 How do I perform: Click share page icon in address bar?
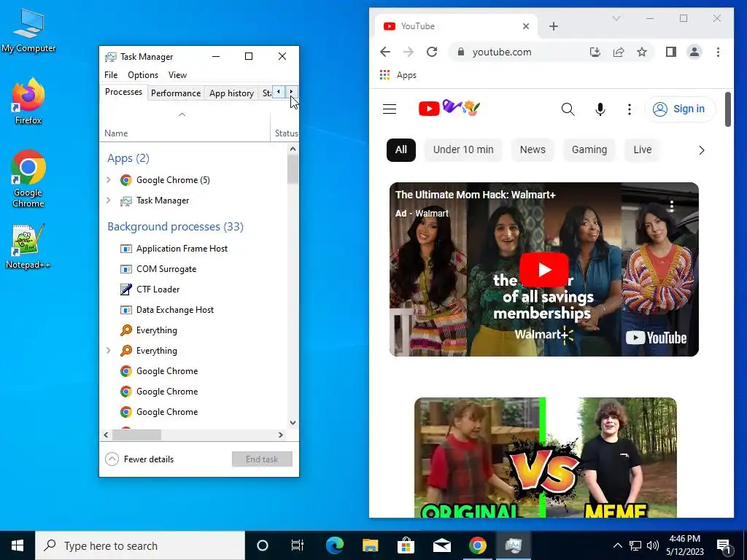(619, 52)
